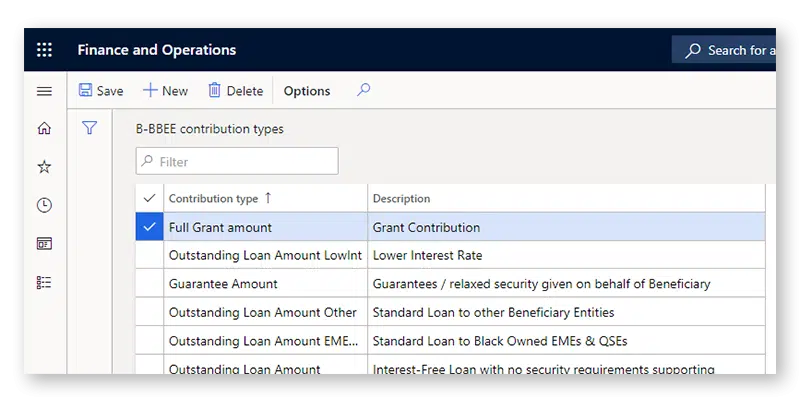Click the top Search for a page box
800x400 pixels.
(x=730, y=50)
